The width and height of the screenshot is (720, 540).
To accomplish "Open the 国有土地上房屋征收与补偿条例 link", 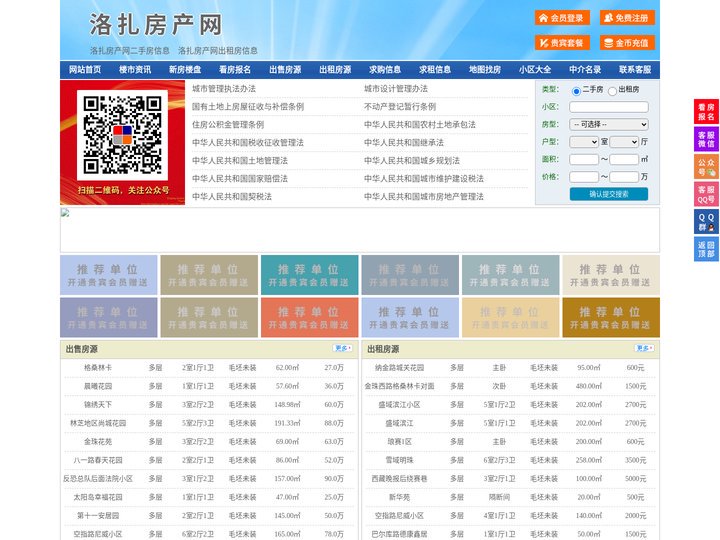I will (248, 107).
